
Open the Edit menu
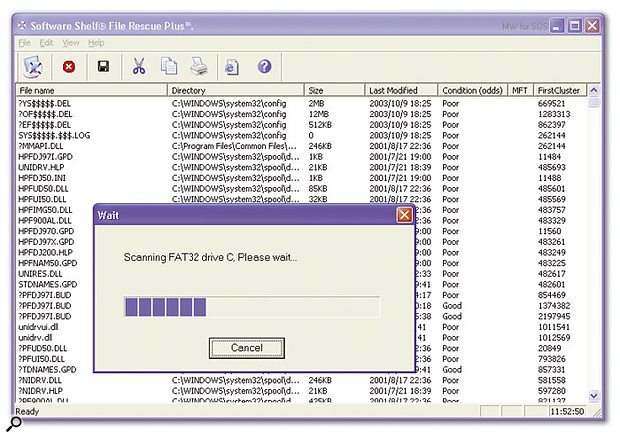coord(48,43)
